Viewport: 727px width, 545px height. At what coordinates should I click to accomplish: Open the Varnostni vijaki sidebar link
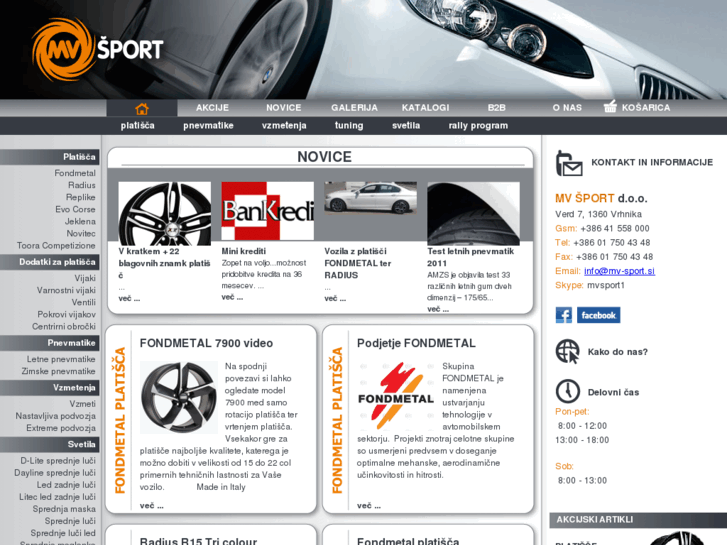[x=66, y=290]
